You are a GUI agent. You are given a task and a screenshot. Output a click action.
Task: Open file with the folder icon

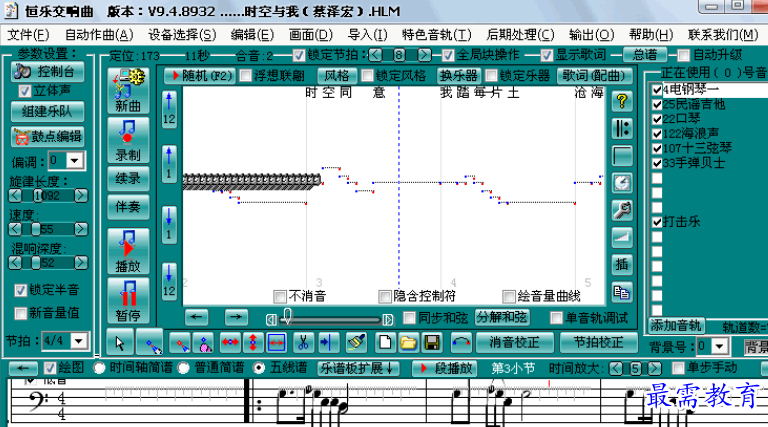tap(408, 343)
